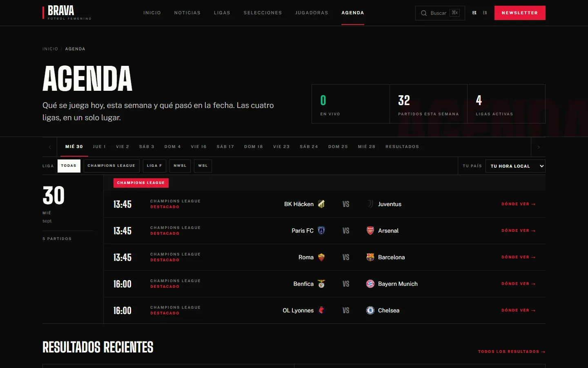The image size is (588, 368).
Task: Select the TODAS league filter
Action: pos(69,166)
